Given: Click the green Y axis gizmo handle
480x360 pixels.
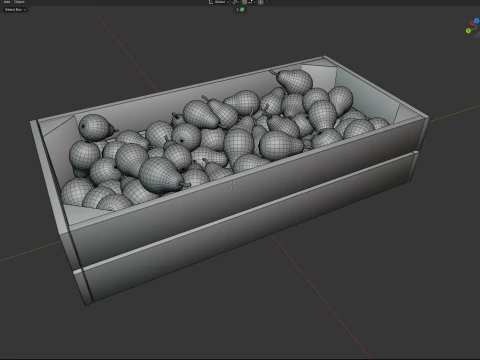Looking at the screenshot, I should click(468, 31).
